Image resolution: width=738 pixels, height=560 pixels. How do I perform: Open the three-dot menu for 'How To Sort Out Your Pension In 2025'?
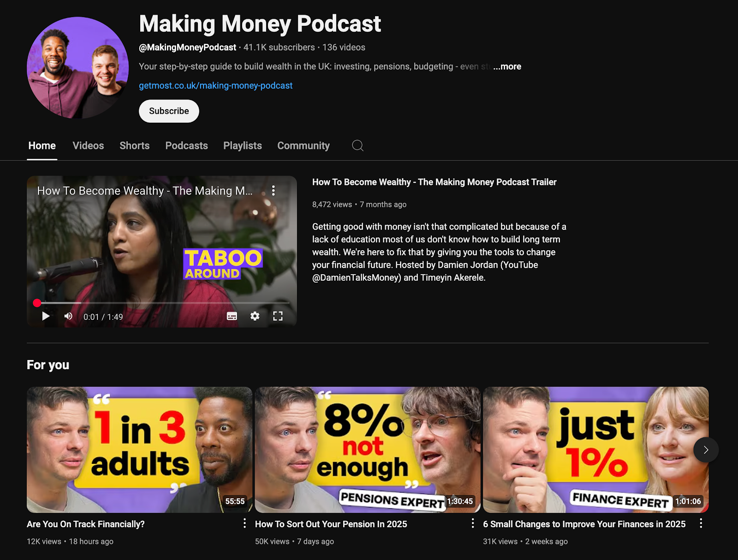472,524
